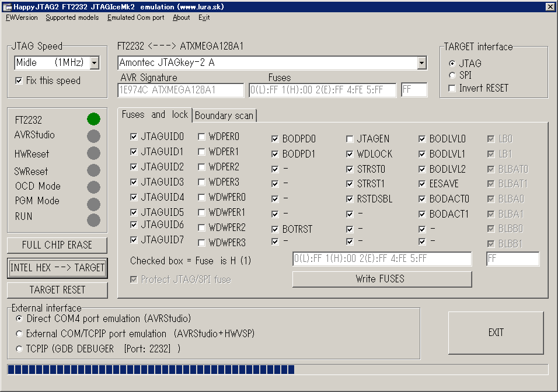Toggle the JTAGUID7 fuse checkbox
Screen dimensions: 558x392
point(134,240)
